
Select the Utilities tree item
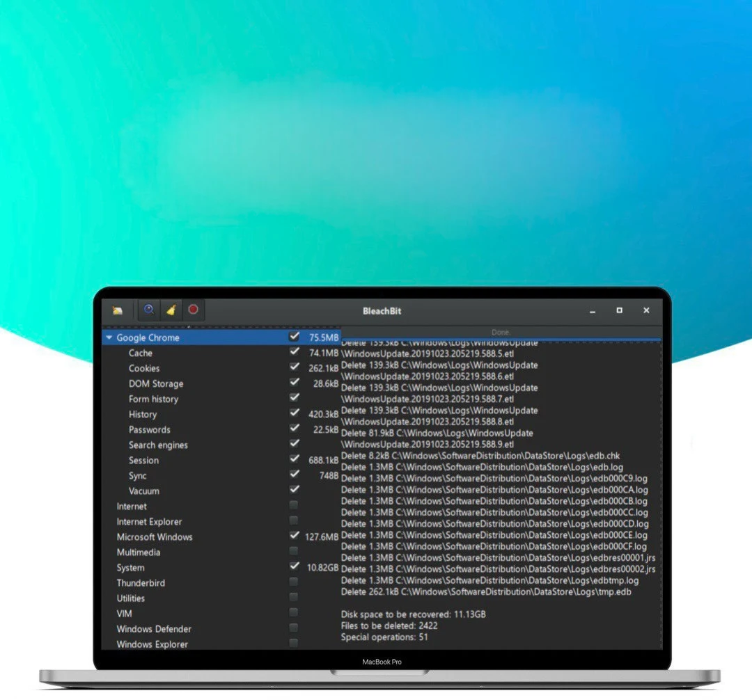[x=130, y=598]
